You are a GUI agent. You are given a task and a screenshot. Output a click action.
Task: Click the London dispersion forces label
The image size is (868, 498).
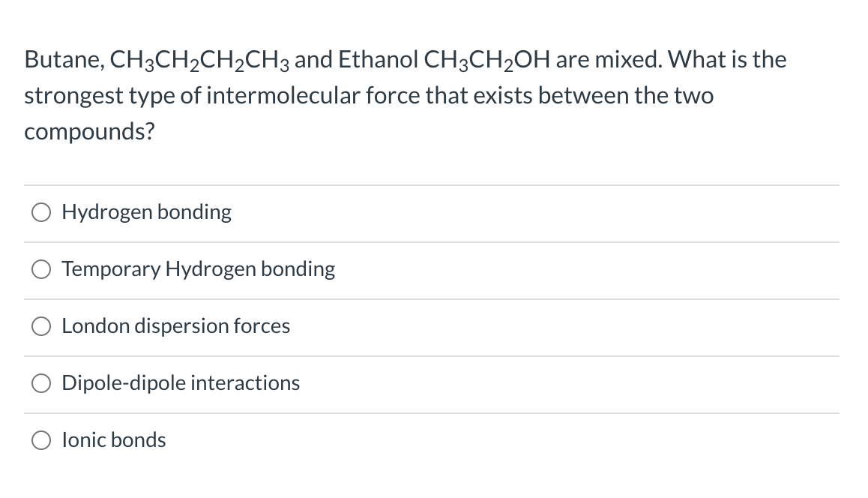176,326
